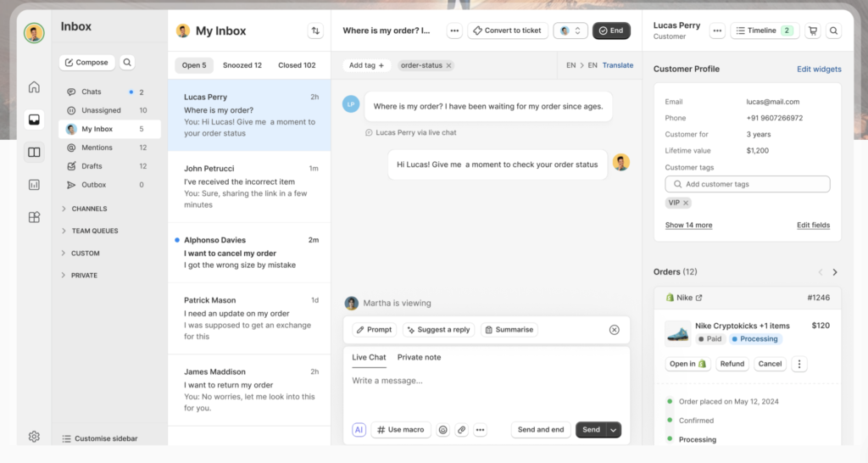Open the Send button dropdown arrow

tap(614, 430)
